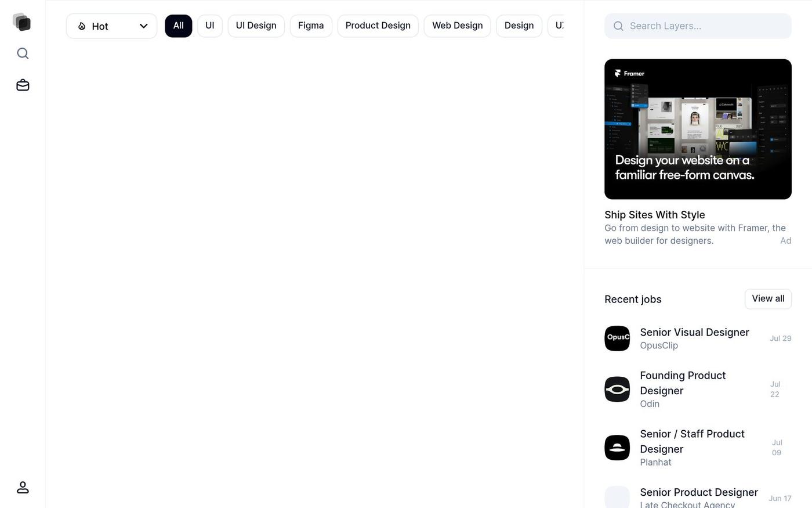Open the Framer ad banner image
The image size is (812, 508).
(698, 129)
